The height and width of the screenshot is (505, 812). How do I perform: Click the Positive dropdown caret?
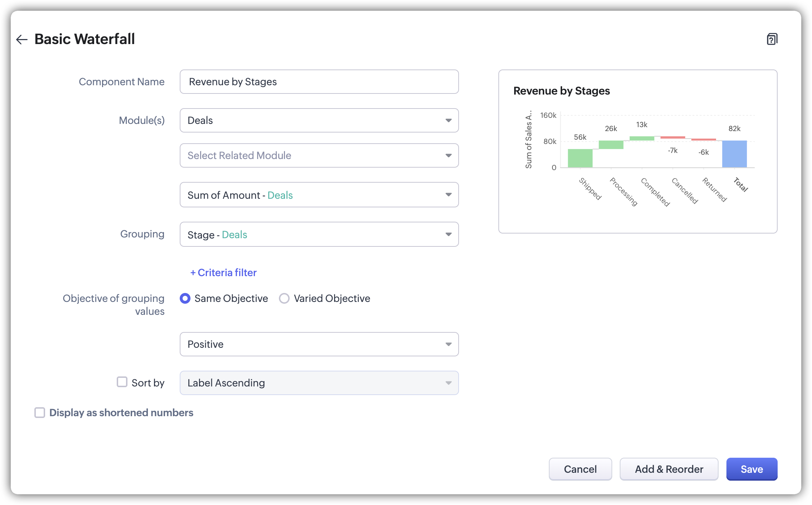pos(448,344)
